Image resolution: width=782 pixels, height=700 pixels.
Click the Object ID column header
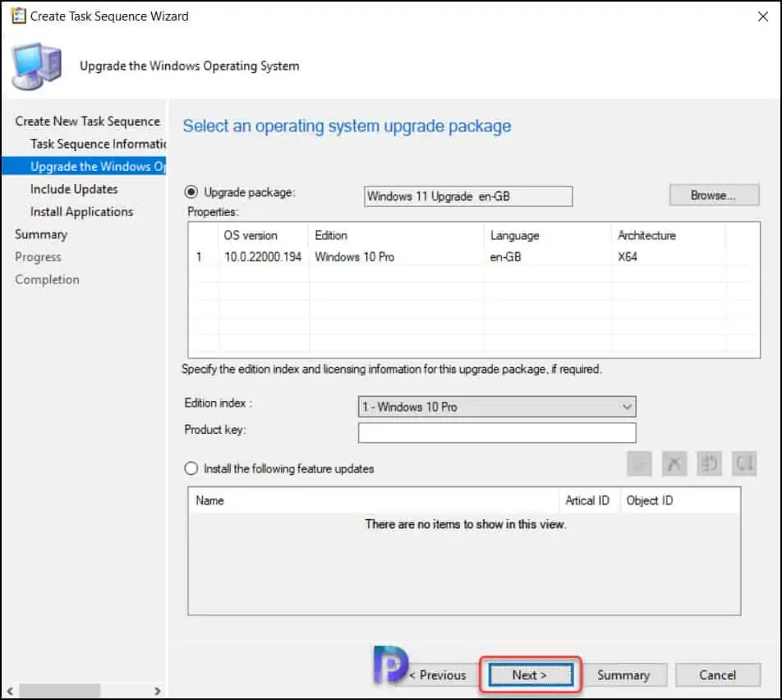pos(680,500)
